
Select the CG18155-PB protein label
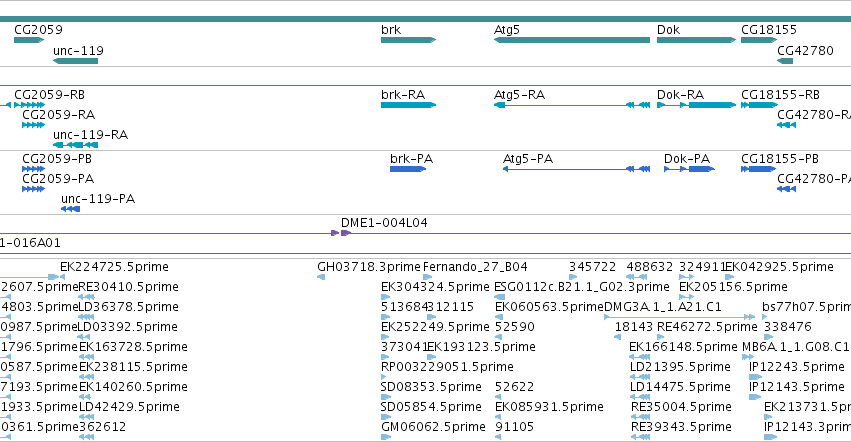point(780,159)
